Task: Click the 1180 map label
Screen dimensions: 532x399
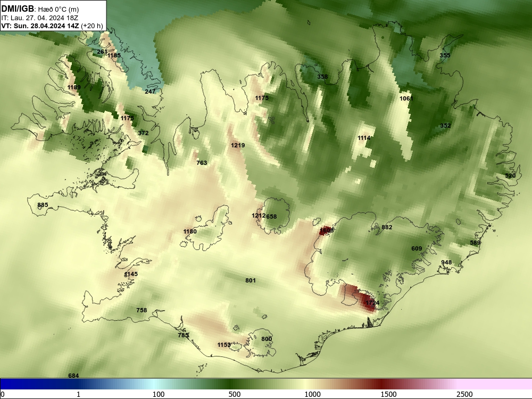Action: click(190, 231)
